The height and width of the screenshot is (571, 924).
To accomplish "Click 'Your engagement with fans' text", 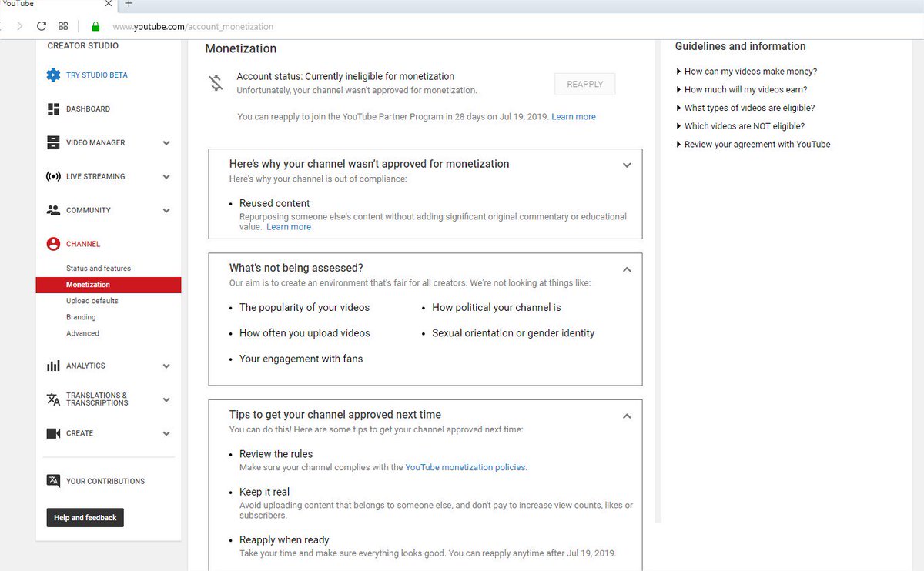I will coord(301,359).
